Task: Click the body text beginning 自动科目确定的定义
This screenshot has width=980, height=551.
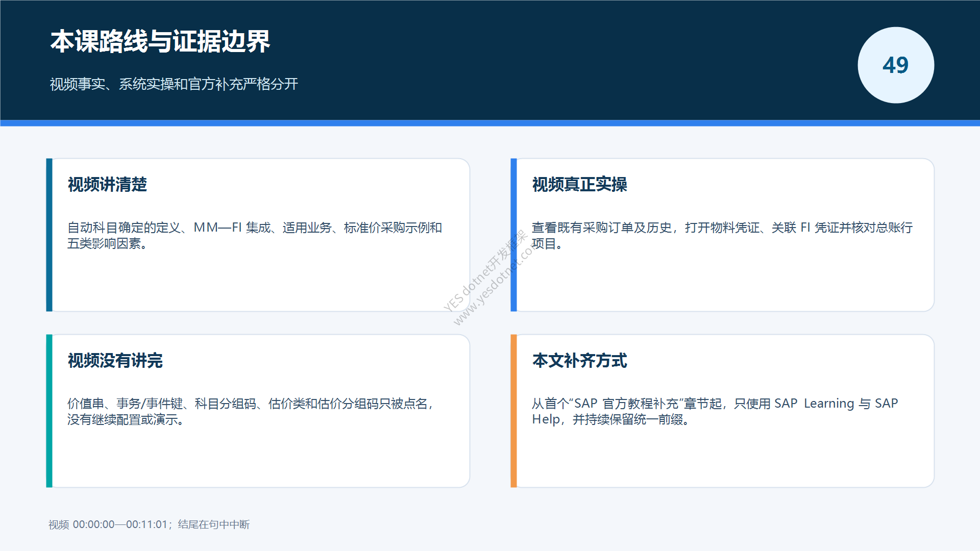Action: (x=255, y=235)
